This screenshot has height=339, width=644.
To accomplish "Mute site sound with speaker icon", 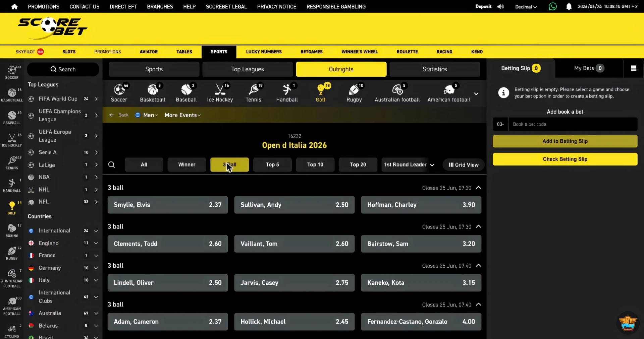I will click(x=500, y=7).
